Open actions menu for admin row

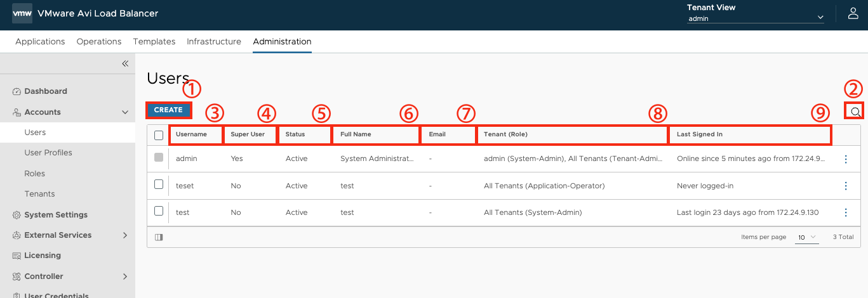[x=846, y=159]
